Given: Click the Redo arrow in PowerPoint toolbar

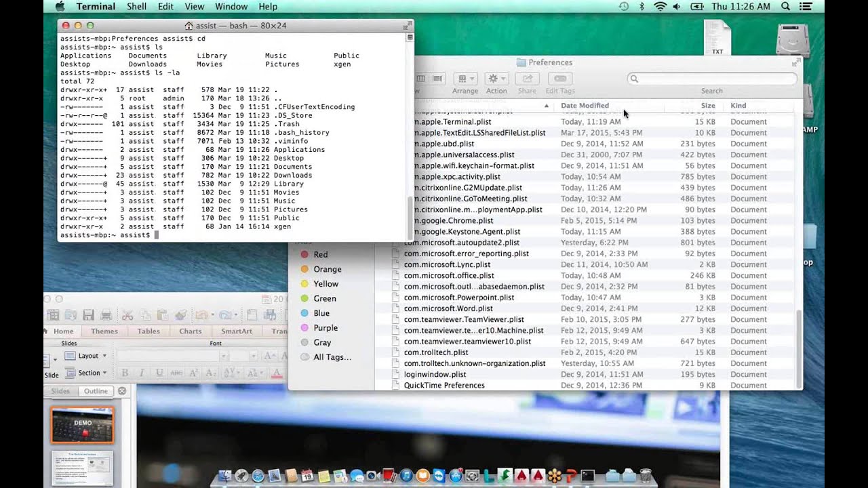Looking at the screenshot, I should coord(224,314).
